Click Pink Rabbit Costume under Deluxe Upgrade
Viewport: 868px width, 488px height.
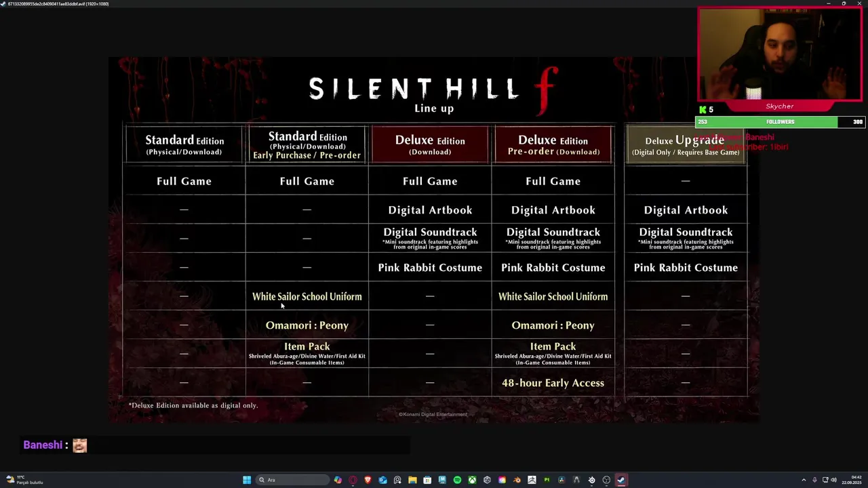click(x=686, y=268)
